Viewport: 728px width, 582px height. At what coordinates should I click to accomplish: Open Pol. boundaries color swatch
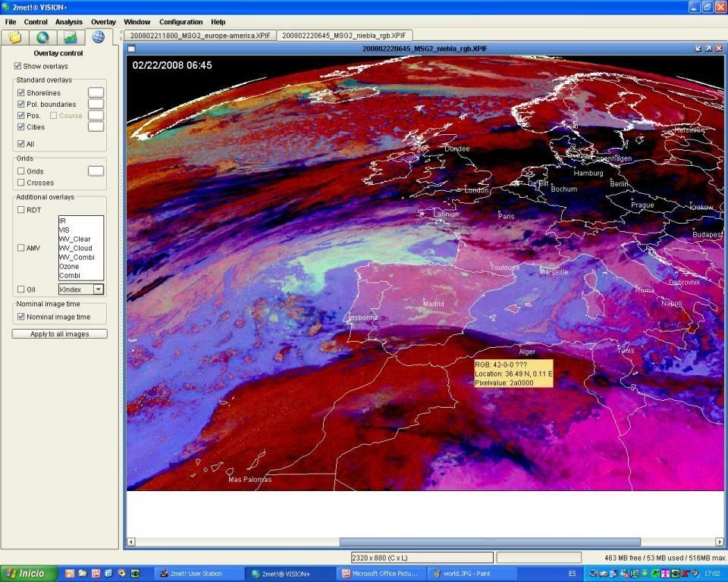[96, 104]
